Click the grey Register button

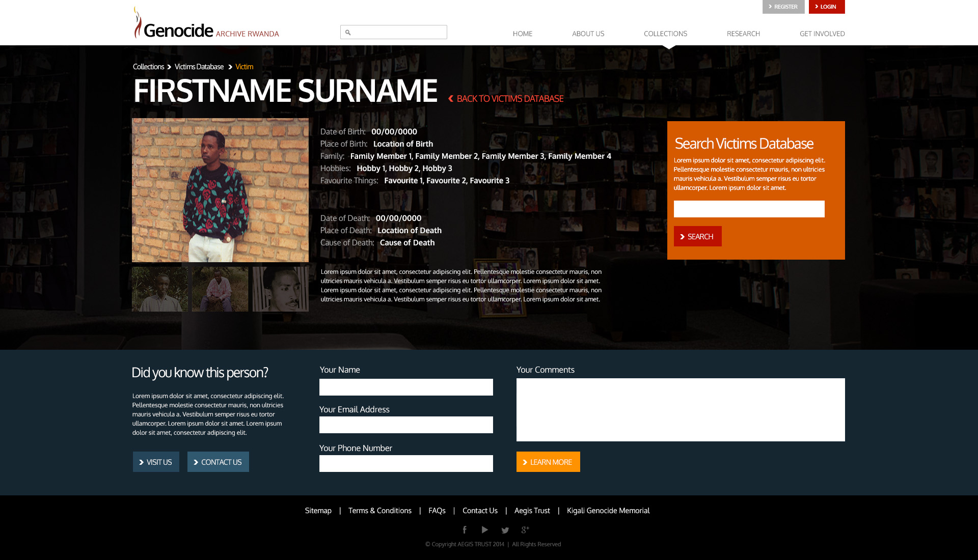coord(783,7)
